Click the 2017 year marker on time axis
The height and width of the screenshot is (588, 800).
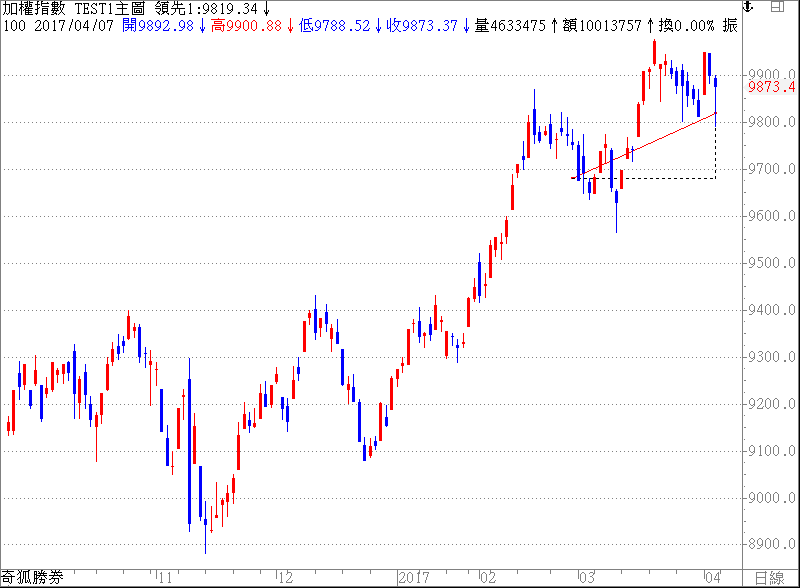414,578
